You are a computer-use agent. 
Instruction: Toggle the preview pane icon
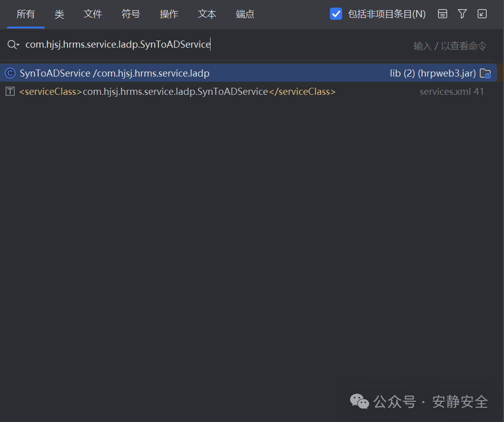[x=442, y=14]
